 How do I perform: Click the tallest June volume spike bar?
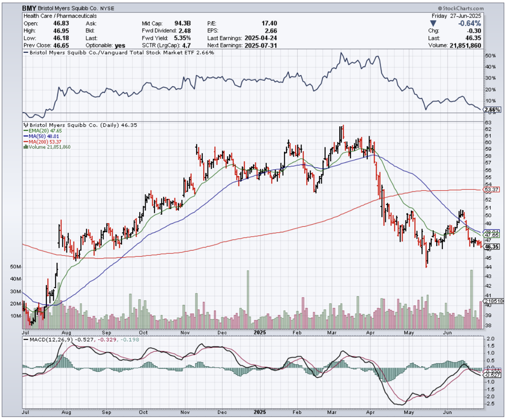(x=472, y=299)
